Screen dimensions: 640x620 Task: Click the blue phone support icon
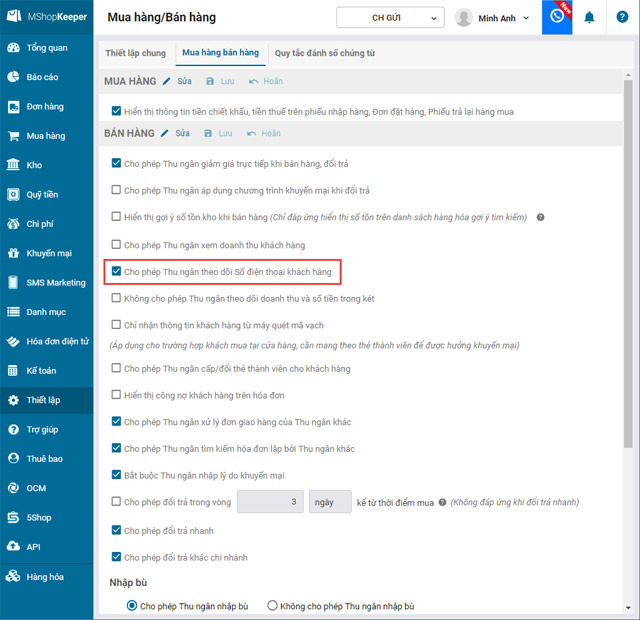[557, 17]
